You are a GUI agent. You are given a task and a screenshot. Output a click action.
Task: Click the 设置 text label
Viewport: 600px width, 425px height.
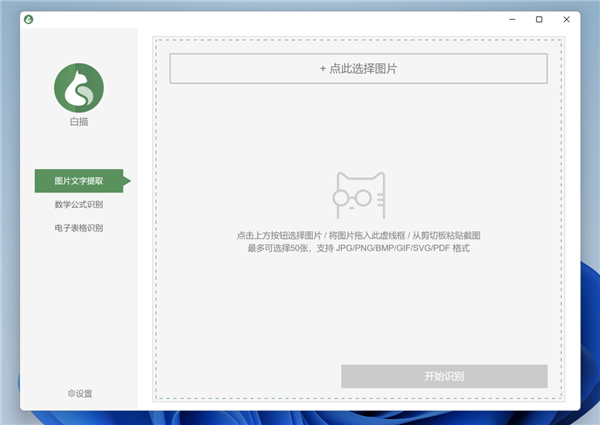[84, 394]
